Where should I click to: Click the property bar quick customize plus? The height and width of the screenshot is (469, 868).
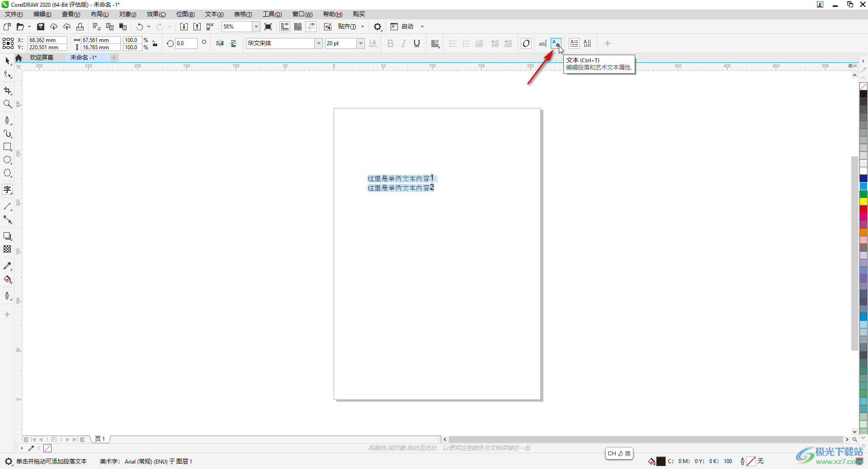pyautogui.click(x=608, y=43)
